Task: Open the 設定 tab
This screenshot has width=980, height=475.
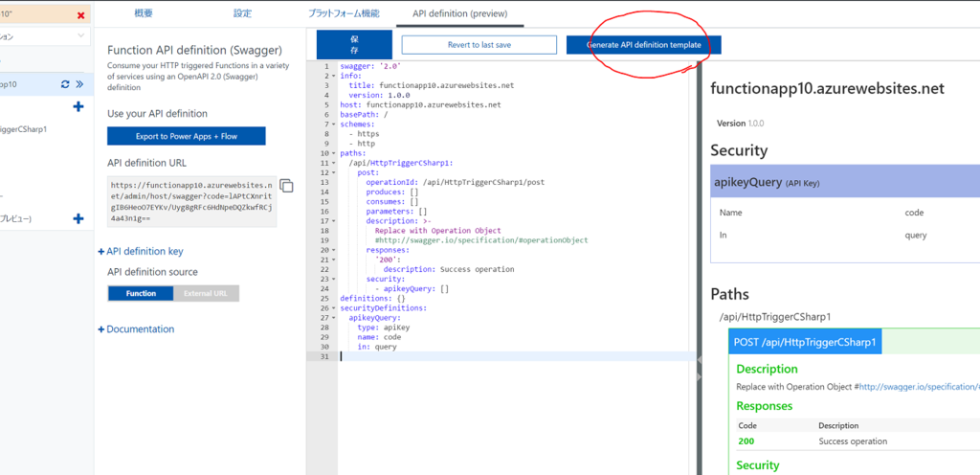Action: [242, 13]
